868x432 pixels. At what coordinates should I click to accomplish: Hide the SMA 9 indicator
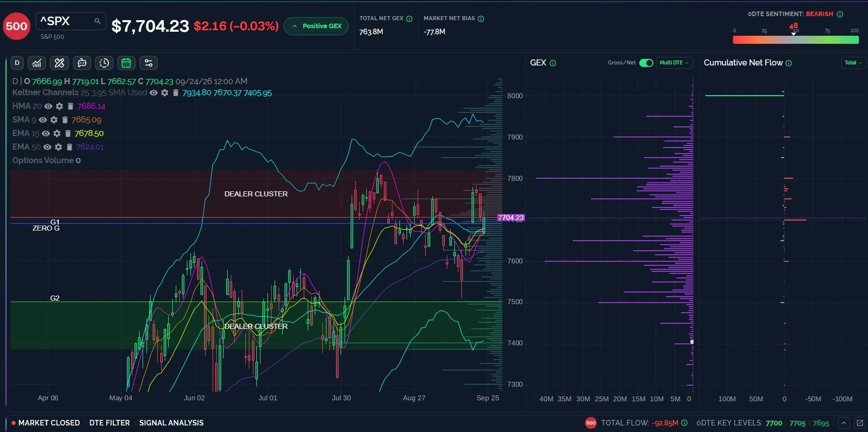click(43, 120)
